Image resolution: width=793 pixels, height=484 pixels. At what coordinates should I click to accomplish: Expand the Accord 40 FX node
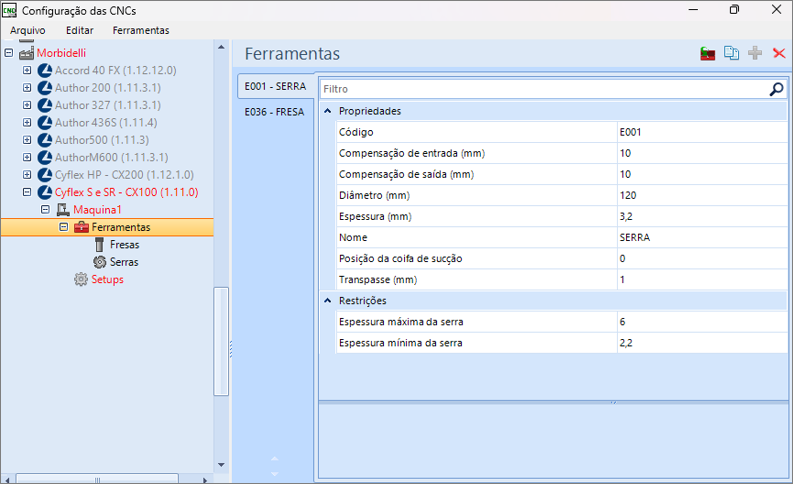27,70
